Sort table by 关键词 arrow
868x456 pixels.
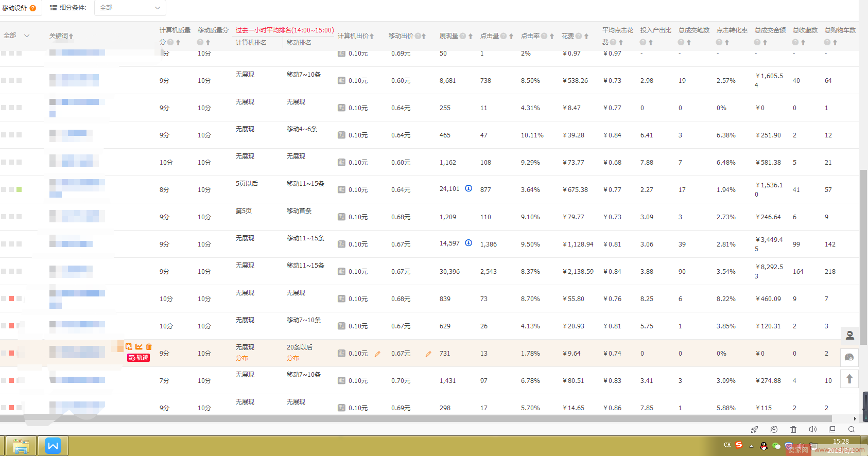[x=71, y=36]
